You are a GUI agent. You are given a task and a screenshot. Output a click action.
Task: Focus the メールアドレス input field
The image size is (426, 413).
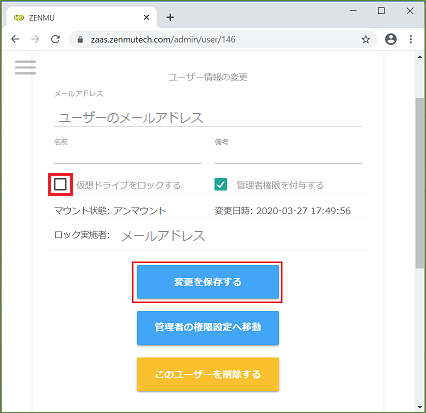(208, 118)
